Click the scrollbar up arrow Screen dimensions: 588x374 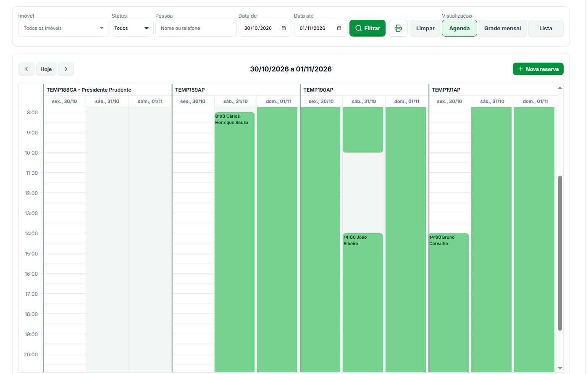pyautogui.click(x=560, y=87)
